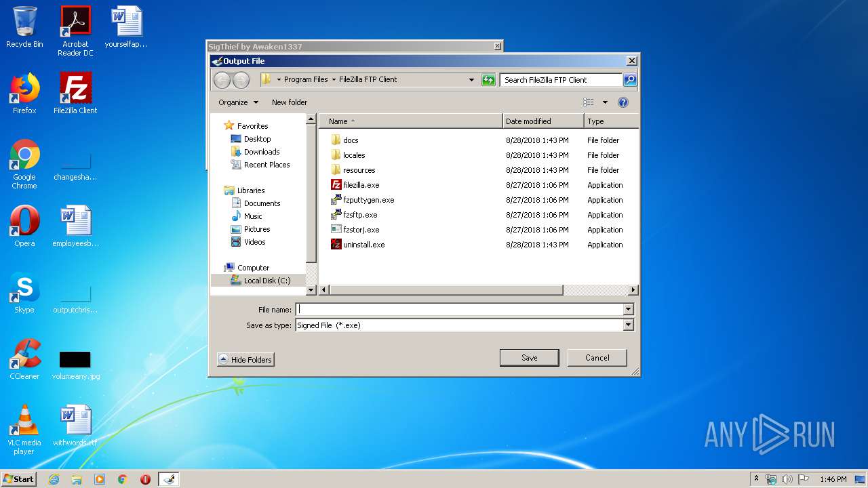
Task: Select filezilla.exe in the file list
Action: point(361,185)
